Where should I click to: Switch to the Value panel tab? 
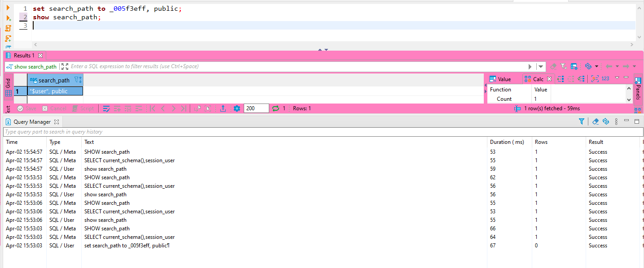pyautogui.click(x=500, y=79)
